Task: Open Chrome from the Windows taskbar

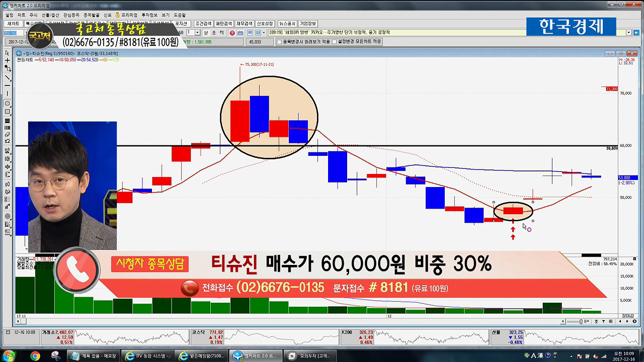Action: [35, 356]
